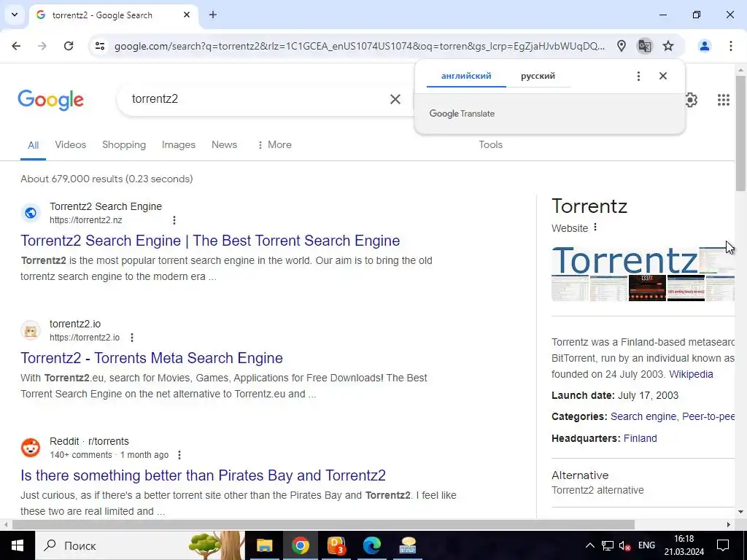Screen dimensions: 747x560
Task: Select the английский tab in translate popup
Action: (x=466, y=76)
